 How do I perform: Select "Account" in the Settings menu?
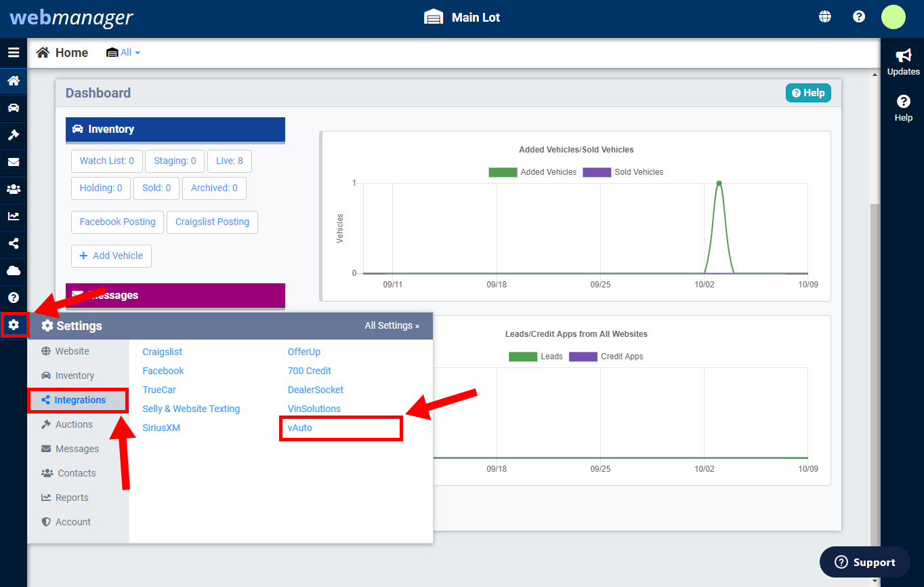(71, 521)
